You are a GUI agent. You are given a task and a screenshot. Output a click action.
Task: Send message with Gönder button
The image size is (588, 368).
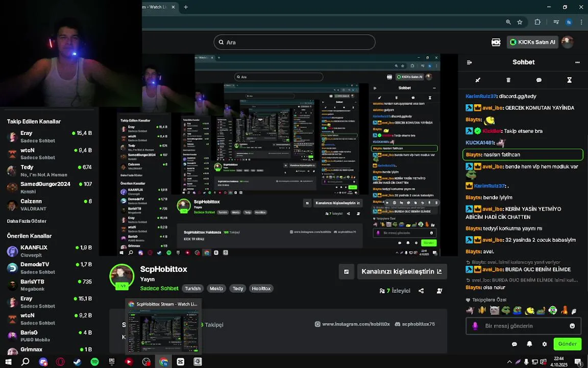pyautogui.click(x=568, y=344)
